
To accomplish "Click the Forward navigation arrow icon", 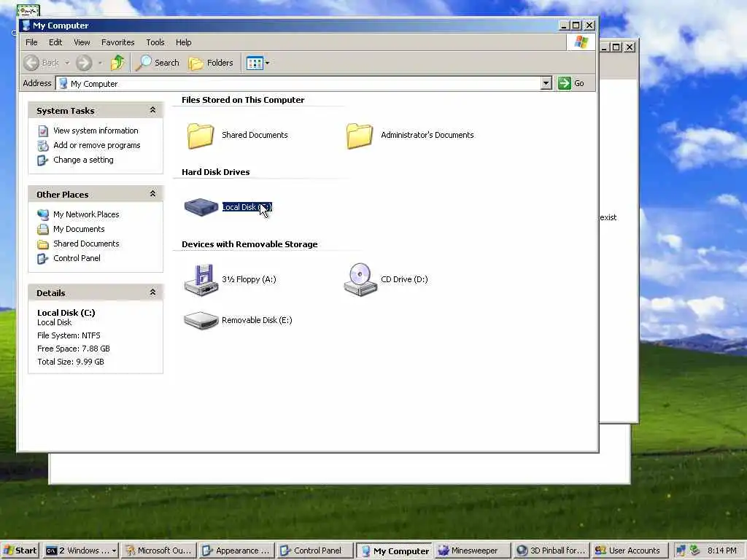I will [84, 63].
